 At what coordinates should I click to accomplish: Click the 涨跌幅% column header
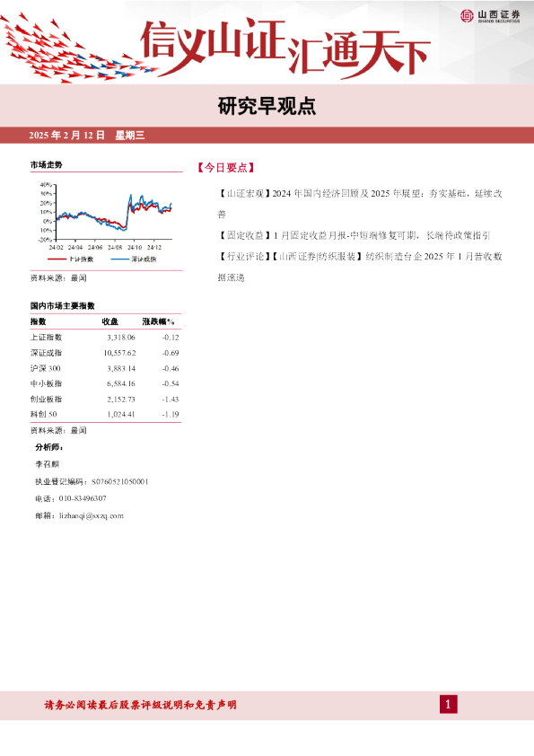coord(159,321)
